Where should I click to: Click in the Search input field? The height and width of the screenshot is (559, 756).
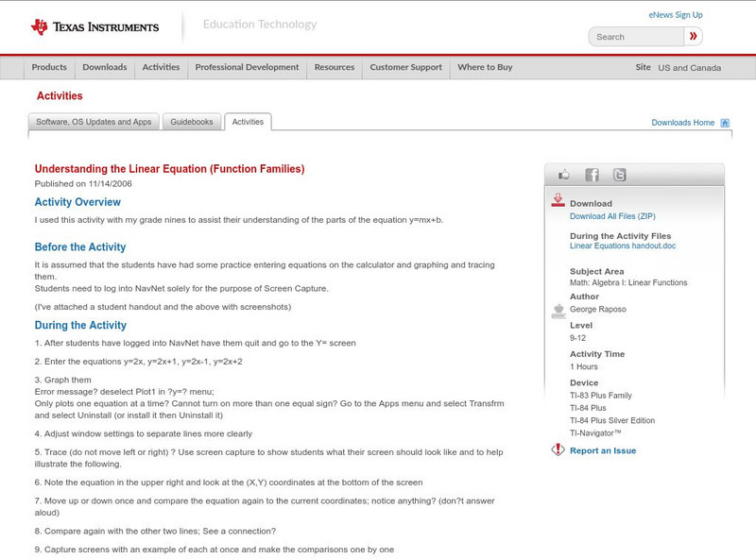tap(636, 37)
